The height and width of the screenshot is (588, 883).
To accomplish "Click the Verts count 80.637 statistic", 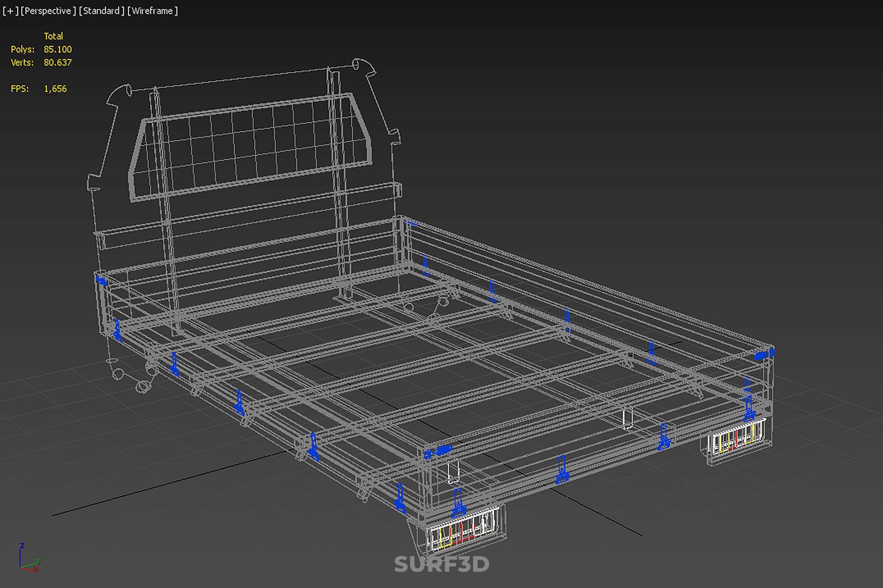I will [x=57, y=62].
